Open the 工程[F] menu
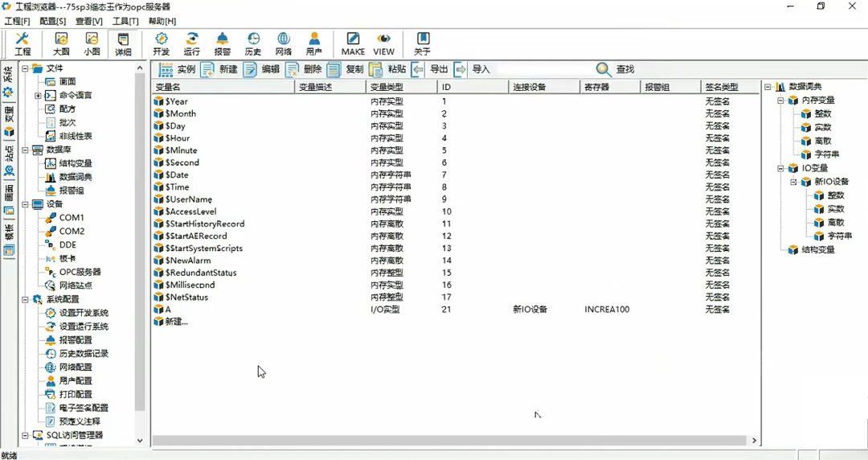The height and width of the screenshot is (460, 868). pyautogui.click(x=17, y=21)
